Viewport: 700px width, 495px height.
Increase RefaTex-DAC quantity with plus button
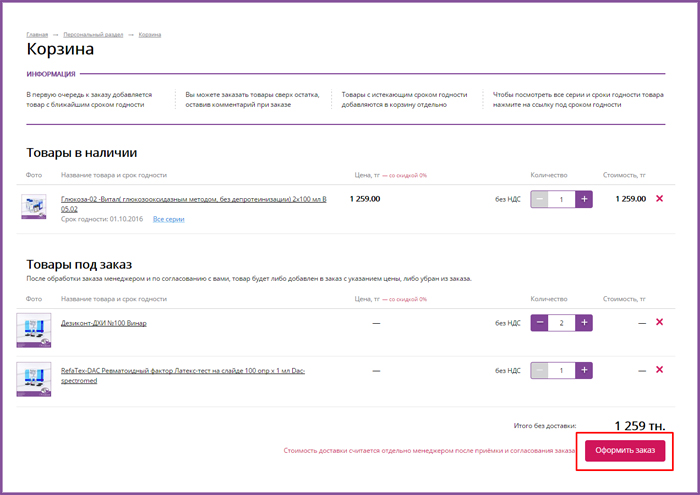584,371
